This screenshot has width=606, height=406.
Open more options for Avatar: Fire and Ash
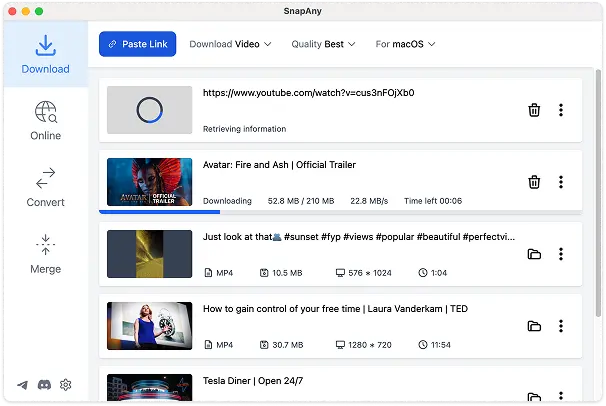click(561, 182)
